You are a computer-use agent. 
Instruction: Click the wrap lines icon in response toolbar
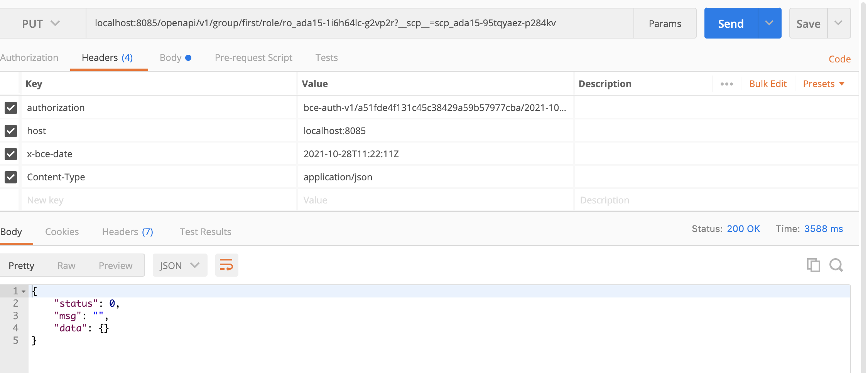(226, 265)
